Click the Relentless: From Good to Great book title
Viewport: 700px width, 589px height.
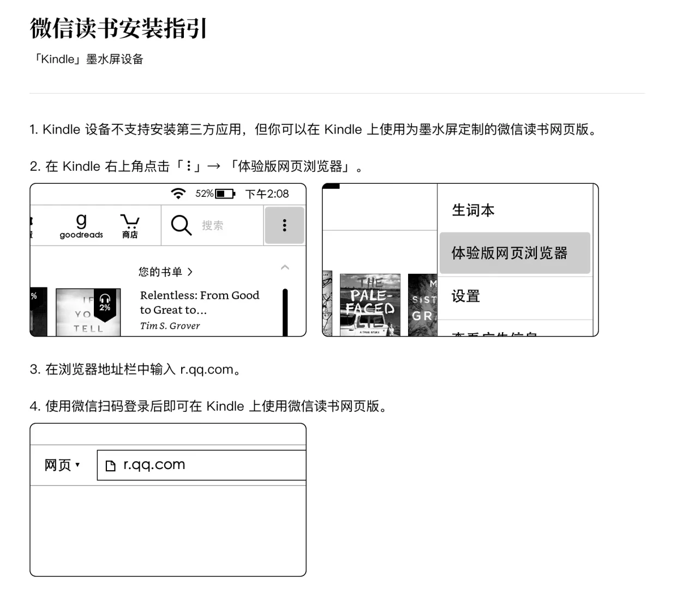200,303
